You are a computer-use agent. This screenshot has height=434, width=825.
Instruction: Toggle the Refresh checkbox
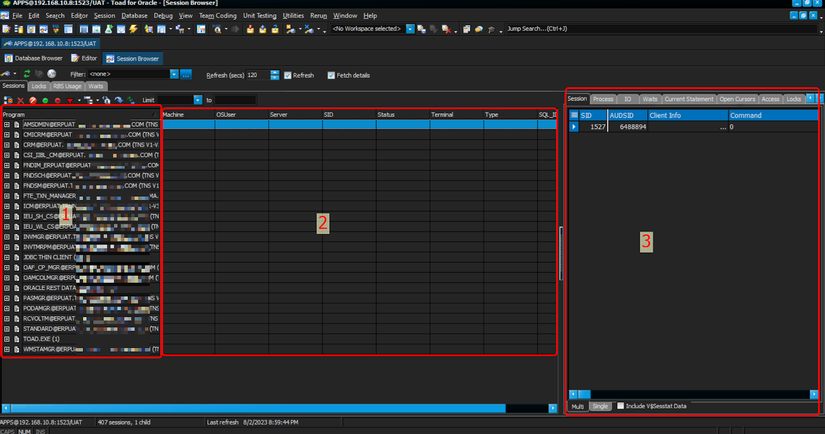[x=287, y=75]
